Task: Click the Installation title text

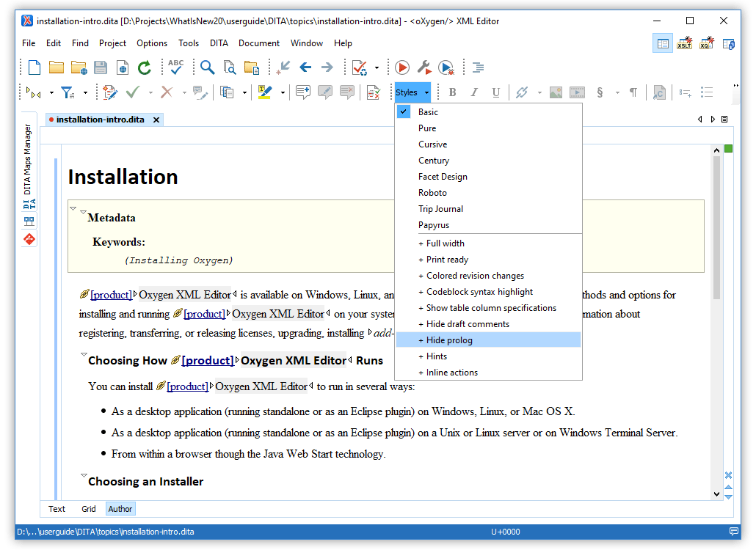Action: tap(123, 177)
